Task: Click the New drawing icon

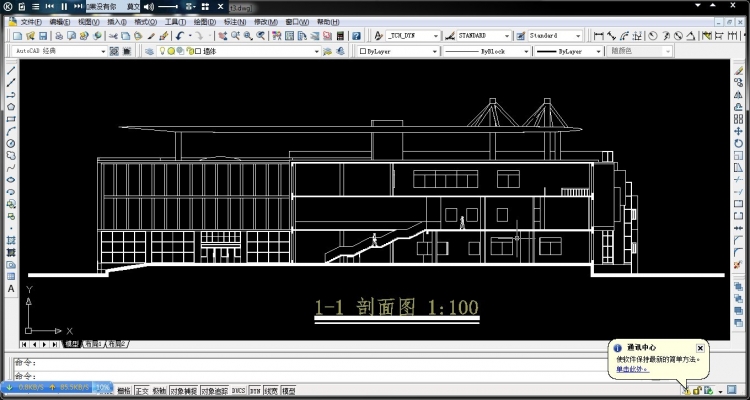Action: click(17, 36)
